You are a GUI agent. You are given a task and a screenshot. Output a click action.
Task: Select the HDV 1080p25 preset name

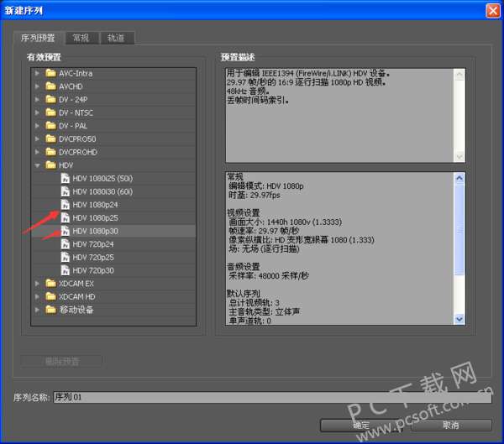pos(95,218)
